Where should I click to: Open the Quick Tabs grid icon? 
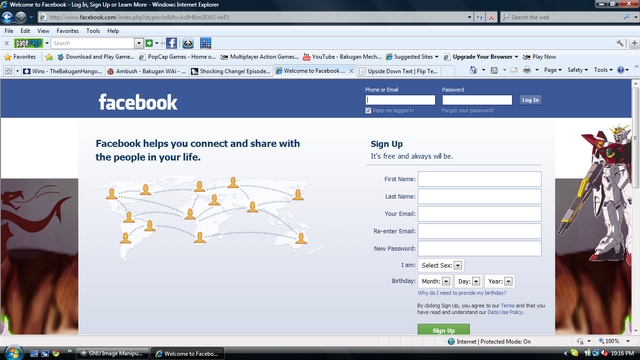pyautogui.click(x=9, y=71)
